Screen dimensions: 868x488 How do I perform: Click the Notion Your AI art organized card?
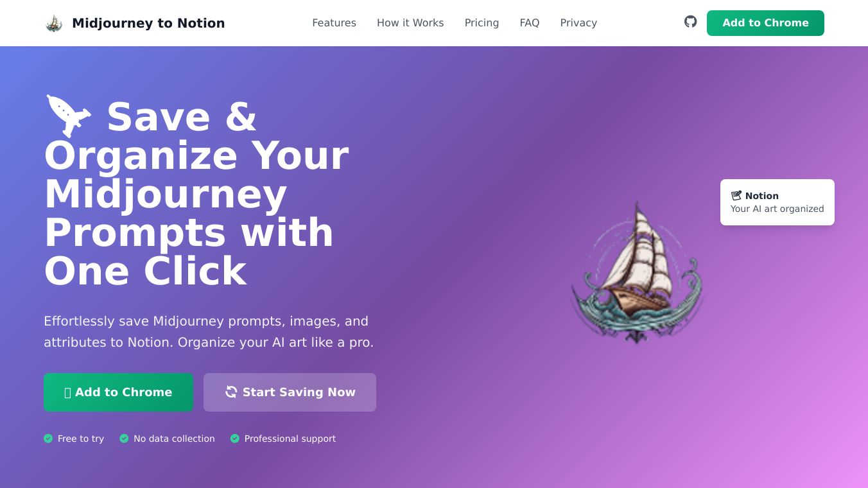point(777,202)
